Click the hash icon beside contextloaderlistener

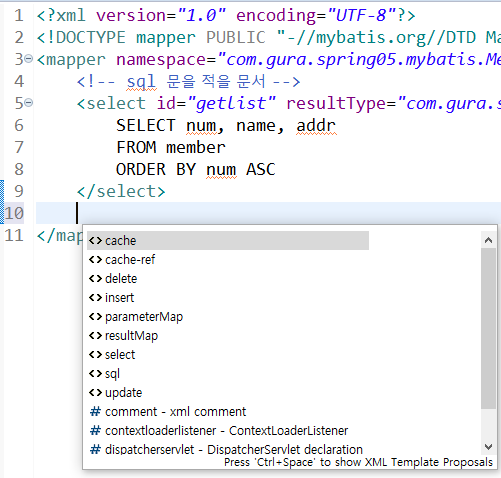pyautogui.click(x=95, y=431)
